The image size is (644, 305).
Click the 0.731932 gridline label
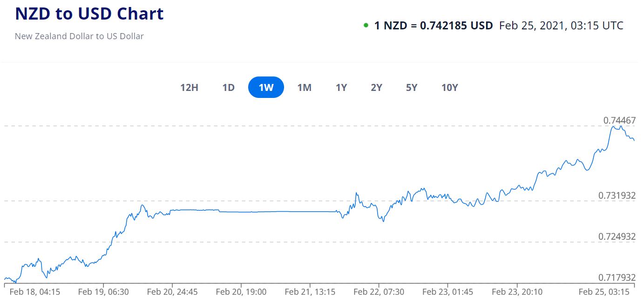(x=617, y=195)
